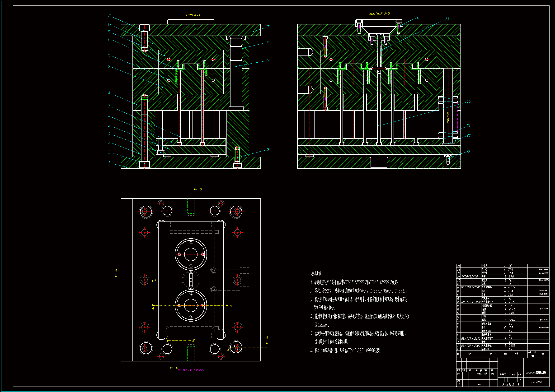The width and height of the screenshot is (555, 392).
Task: Click the magenta CI-2535-A70-B90-C100 label
Action: coord(191,370)
